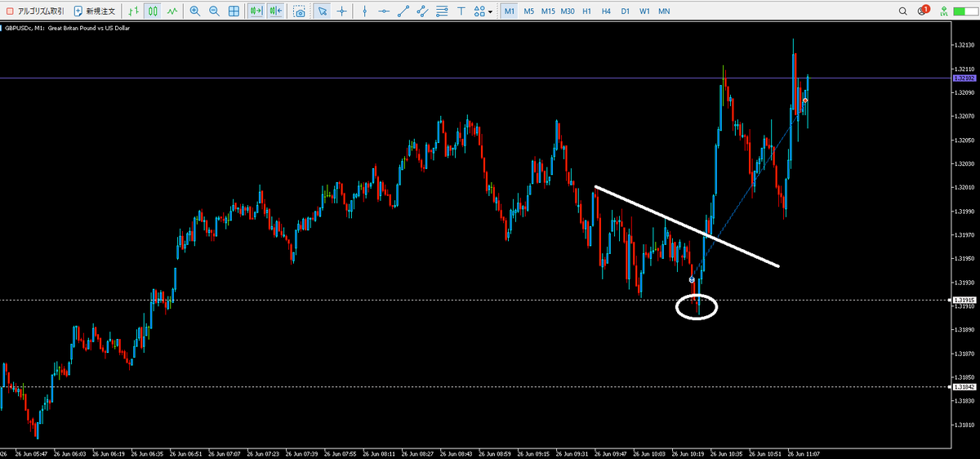Open account profile with notification badge
The image size is (980, 459).
click(923, 11)
